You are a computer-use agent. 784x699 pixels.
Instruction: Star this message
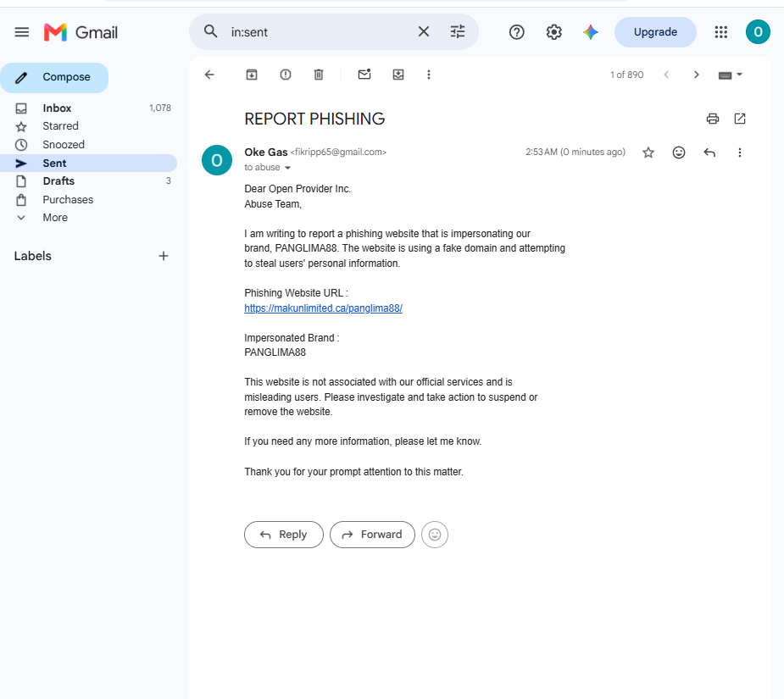(x=648, y=153)
